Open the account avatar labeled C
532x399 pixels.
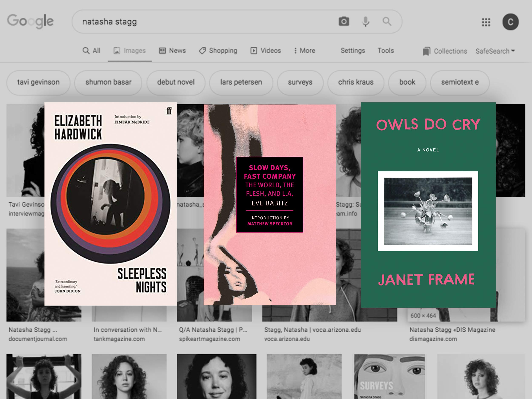tap(510, 22)
